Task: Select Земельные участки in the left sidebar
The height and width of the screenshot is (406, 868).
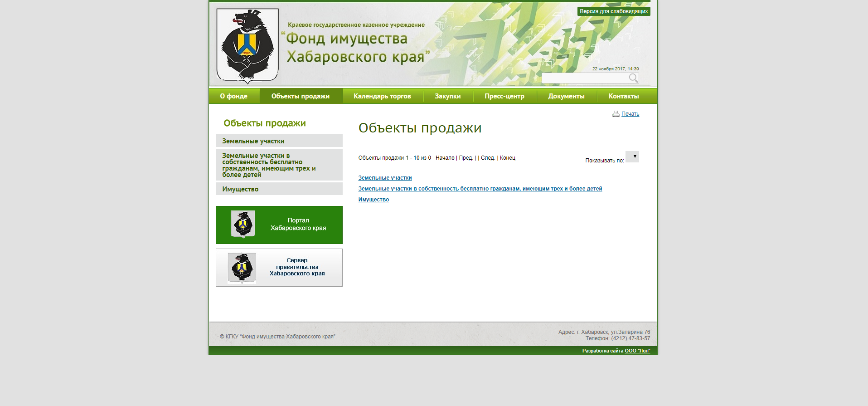Action: click(253, 141)
